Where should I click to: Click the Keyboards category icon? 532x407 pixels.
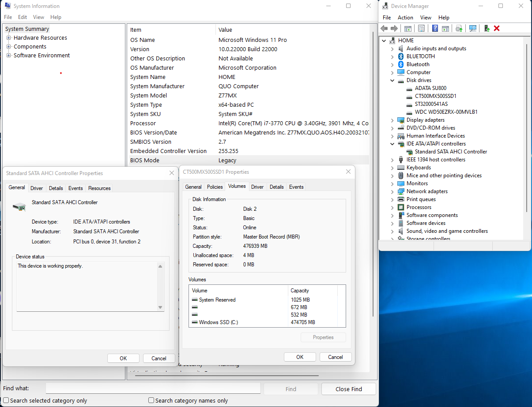401,168
